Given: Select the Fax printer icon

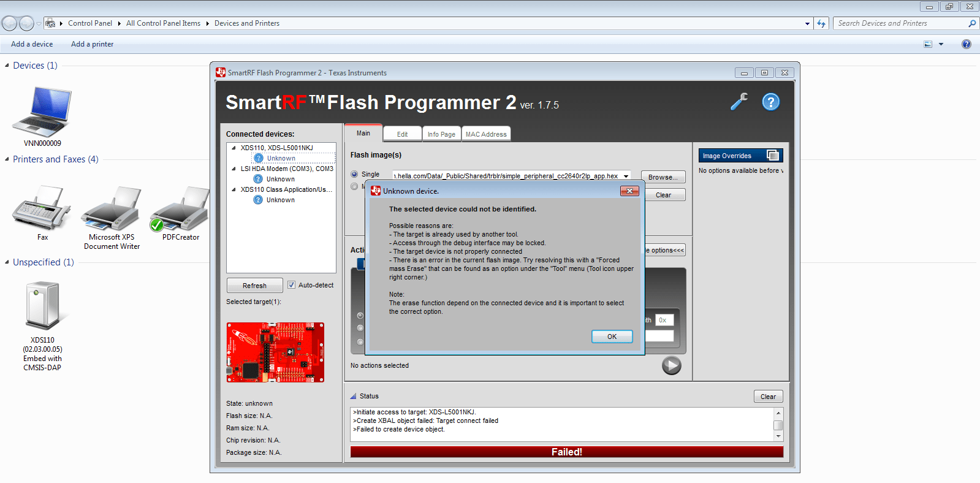Looking at the screenshot, I should tap(42, 208).
